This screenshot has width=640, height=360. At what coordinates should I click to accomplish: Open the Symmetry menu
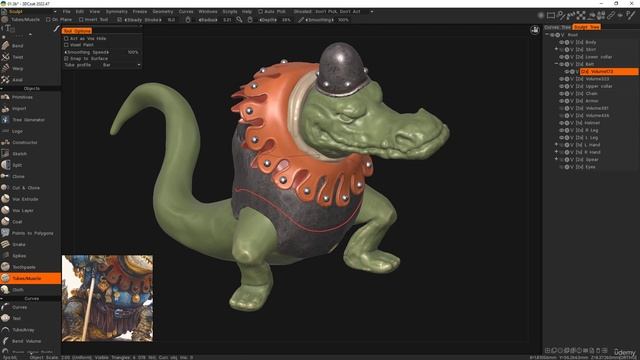pyautogui.click(x=116, y=12)
